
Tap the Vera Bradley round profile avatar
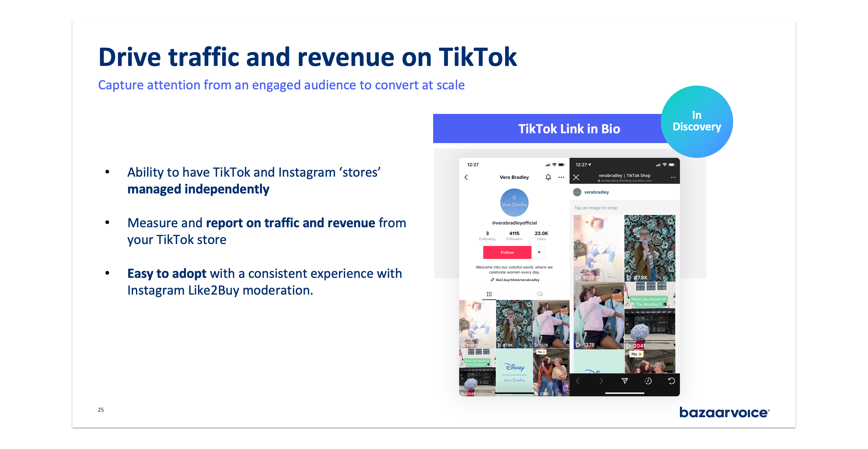[514, 202]
